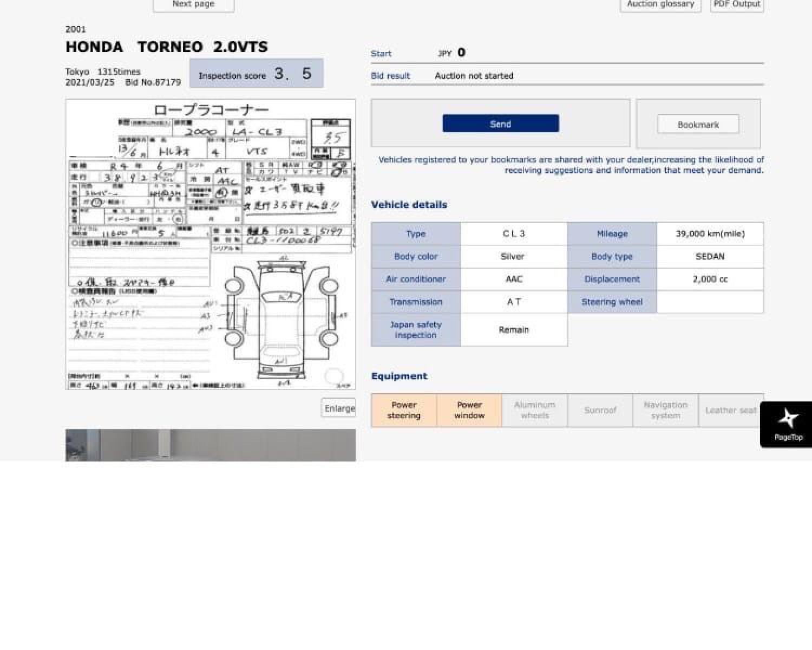
Task: Click the bookmarks sharing notice text
Action: [x=571, y=165]
